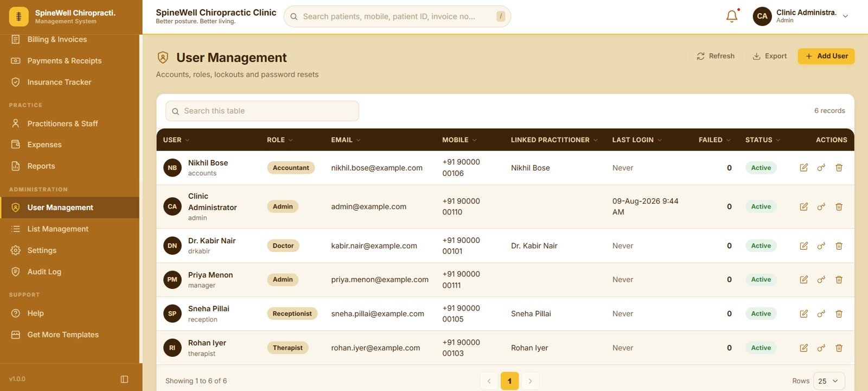The width and height of the screenshot is (868, 391).
Task: Sort by the ROLE column header
Action: click(x=280, y=140)
